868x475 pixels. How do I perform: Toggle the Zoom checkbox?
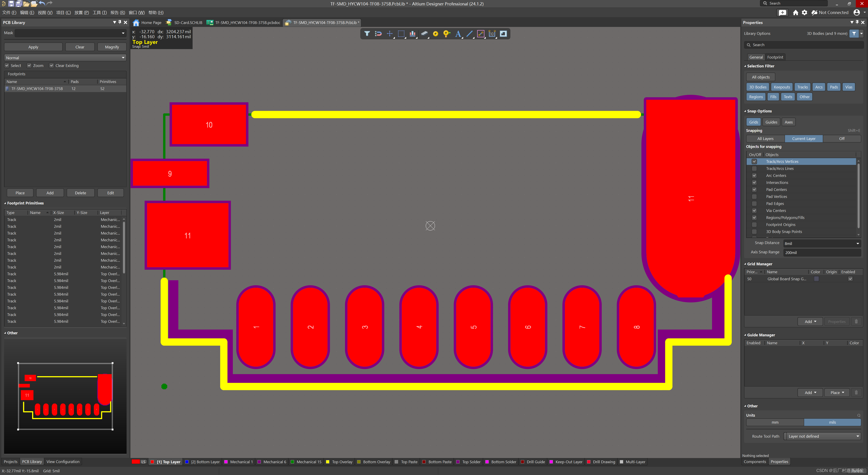click(x=29, y=65)
